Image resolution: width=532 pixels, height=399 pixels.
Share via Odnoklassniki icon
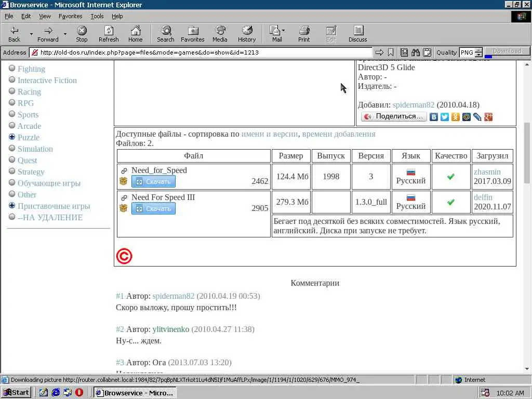pyautogui.click(x=455, y=117)
